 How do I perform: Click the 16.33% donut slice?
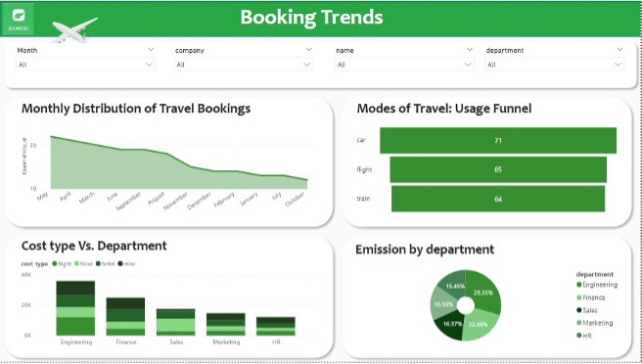click(x=442, y=303)
